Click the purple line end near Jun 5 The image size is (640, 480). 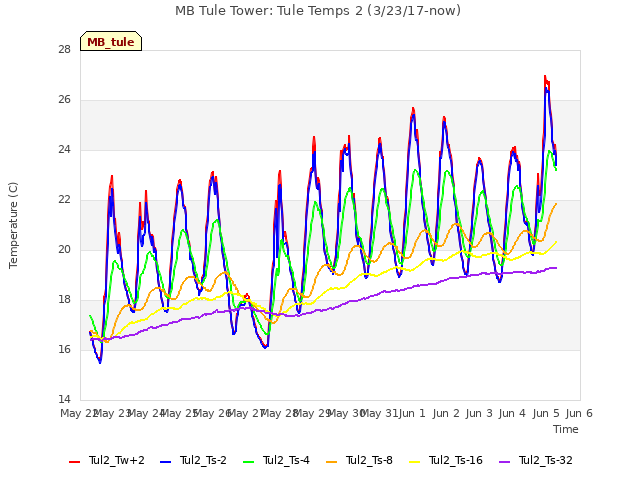click(x=555, y=268)
